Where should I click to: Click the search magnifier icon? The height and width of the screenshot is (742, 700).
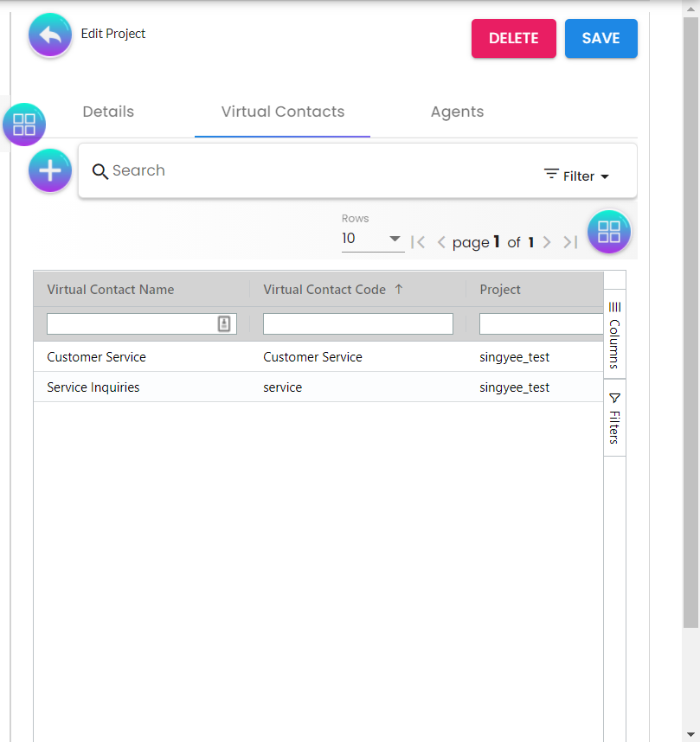click(100, 171)
